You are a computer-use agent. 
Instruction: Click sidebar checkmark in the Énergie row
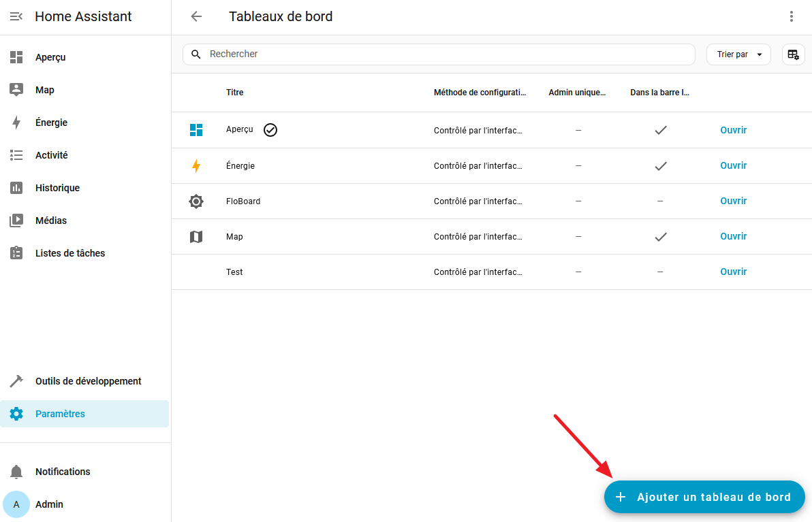(x=660, y=166)
